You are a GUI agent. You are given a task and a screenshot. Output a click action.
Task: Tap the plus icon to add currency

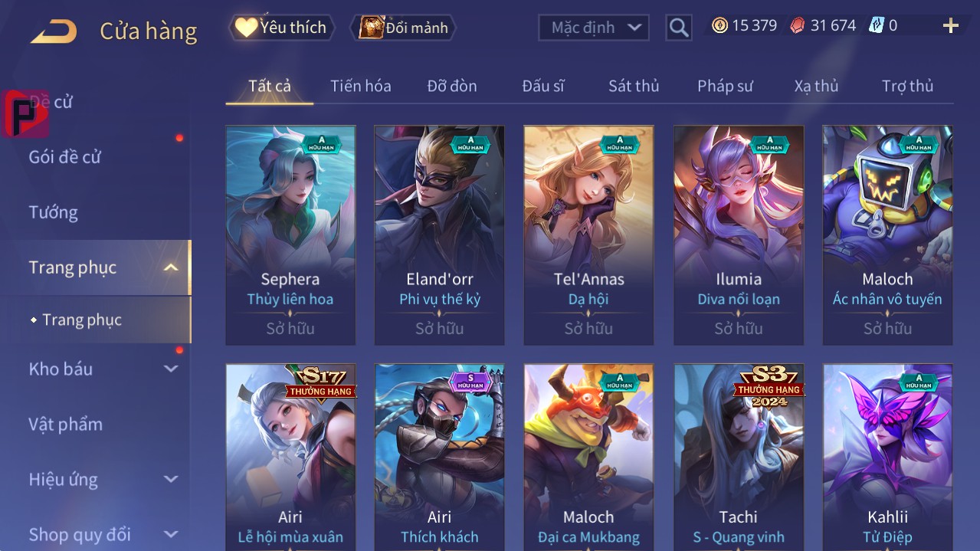[x=951, y=26]
